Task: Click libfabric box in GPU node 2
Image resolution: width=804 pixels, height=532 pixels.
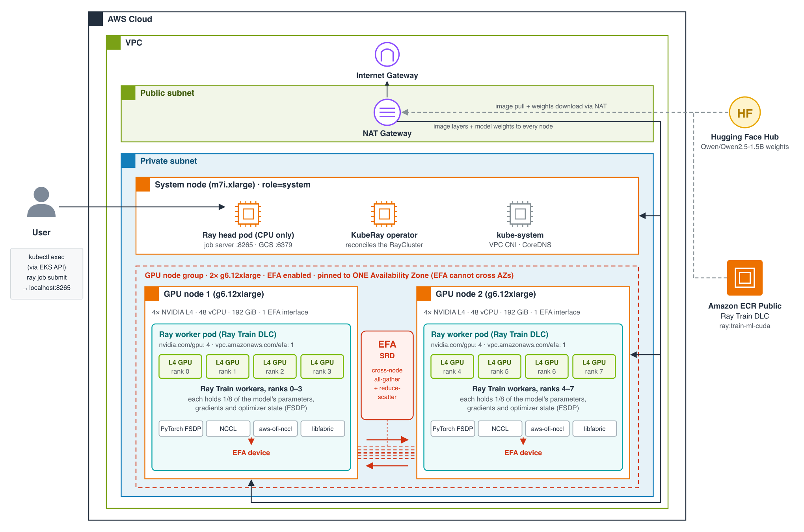Action: [595, 429]
